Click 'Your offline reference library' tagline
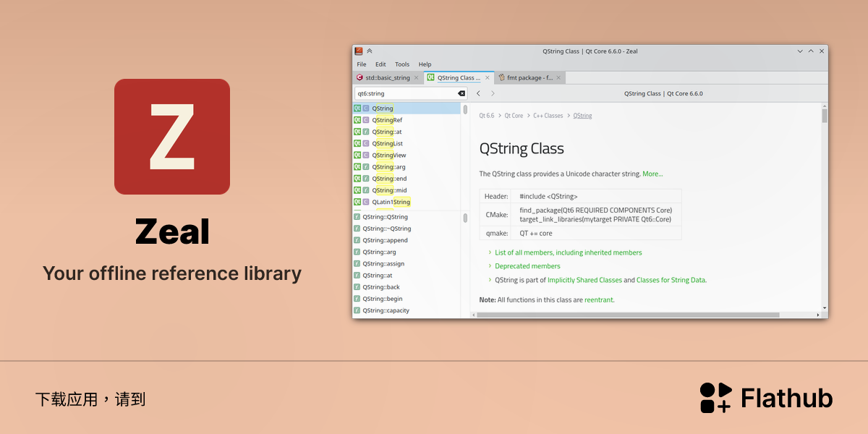This screenshot has height=434, width=868. pyautogui.click(x=172, y=273)
